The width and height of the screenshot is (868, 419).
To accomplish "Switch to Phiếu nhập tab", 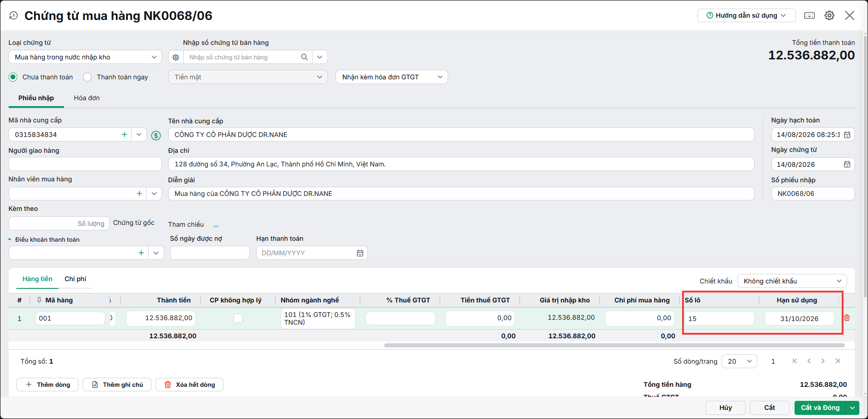I will 36,98.
